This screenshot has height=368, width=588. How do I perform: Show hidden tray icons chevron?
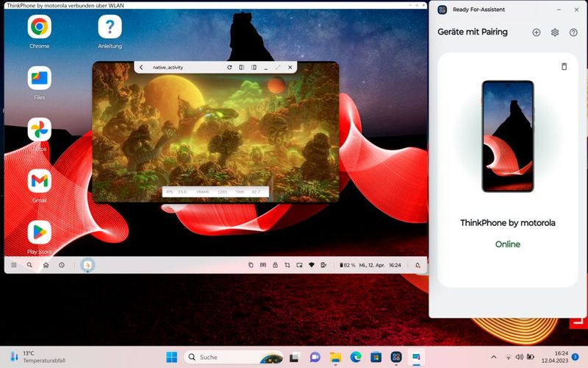[x=494, y=357]
